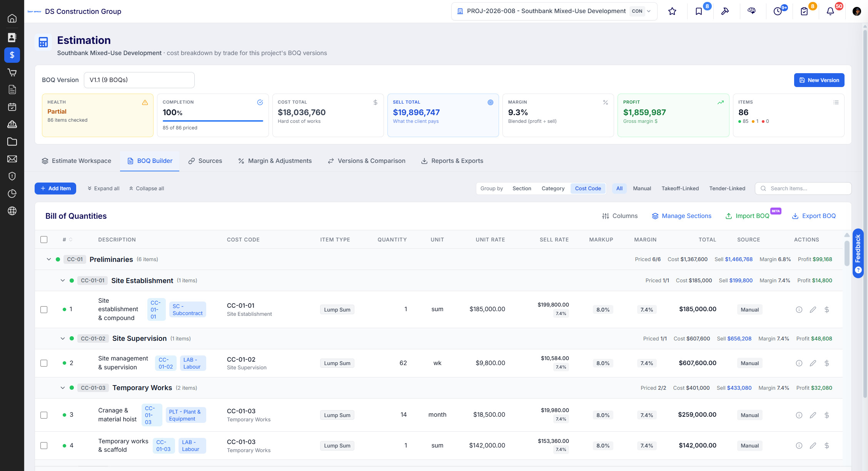Tick the select-all checkbox in table header
868x471 pixels.
coord(44,240)
